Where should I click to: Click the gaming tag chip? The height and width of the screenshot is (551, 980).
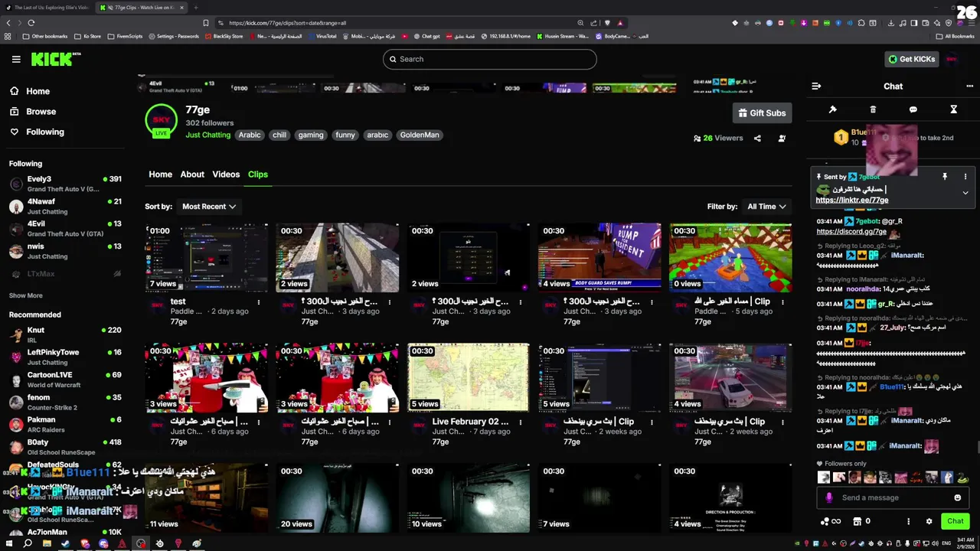click(311, 135)
